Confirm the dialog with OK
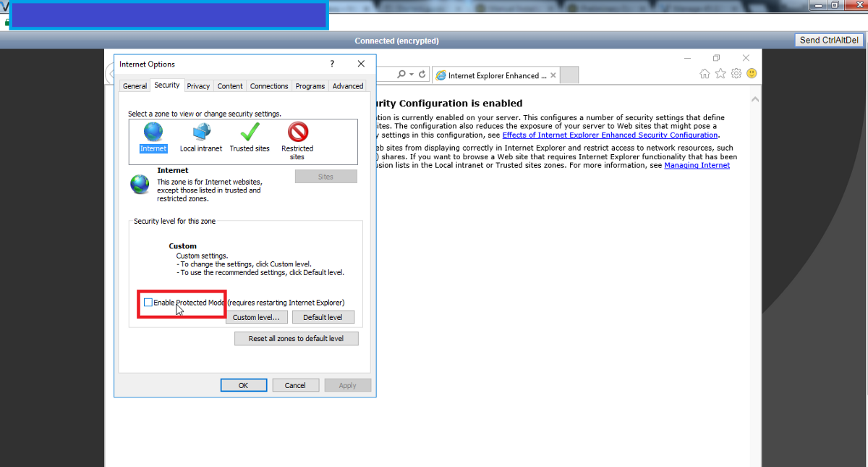868x467 pixels. pyautogui.click(x=243, y=385)
